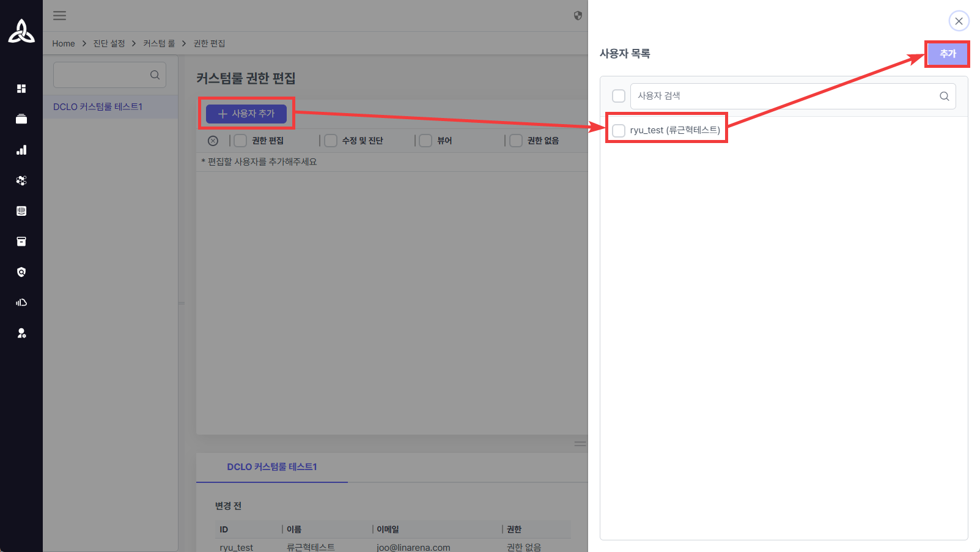Click the 사용자 검색 input field

pyautogui.click(x=784, y=96)
